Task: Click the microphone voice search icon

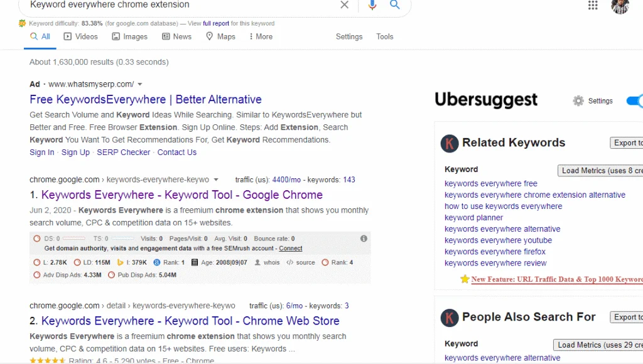Action: pyautogui.click(x=372, y=5)
